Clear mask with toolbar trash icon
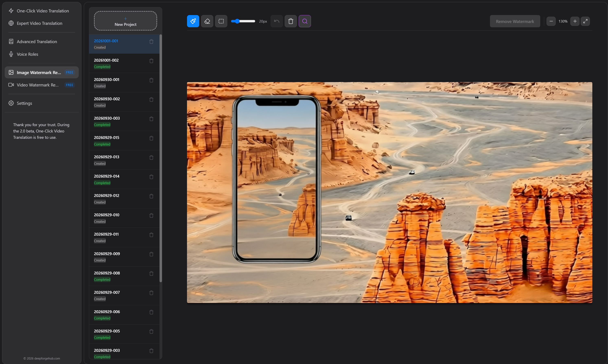Screen dimensions: 608x364 pyautogui.click(x=291, y=21)
